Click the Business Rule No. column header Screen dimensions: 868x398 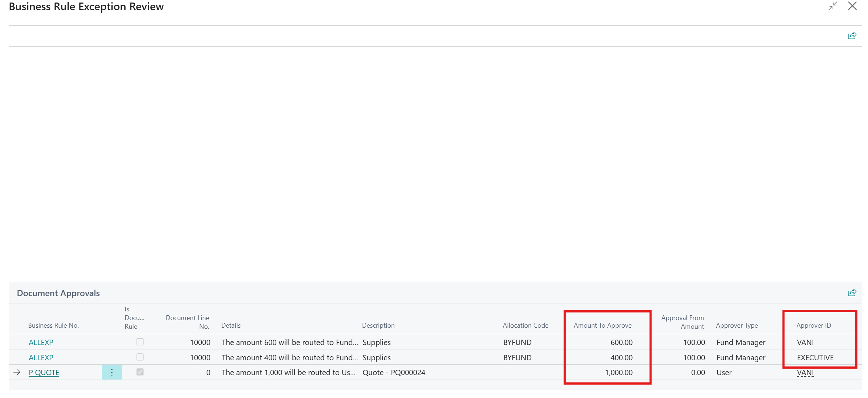tap(54, 326)
